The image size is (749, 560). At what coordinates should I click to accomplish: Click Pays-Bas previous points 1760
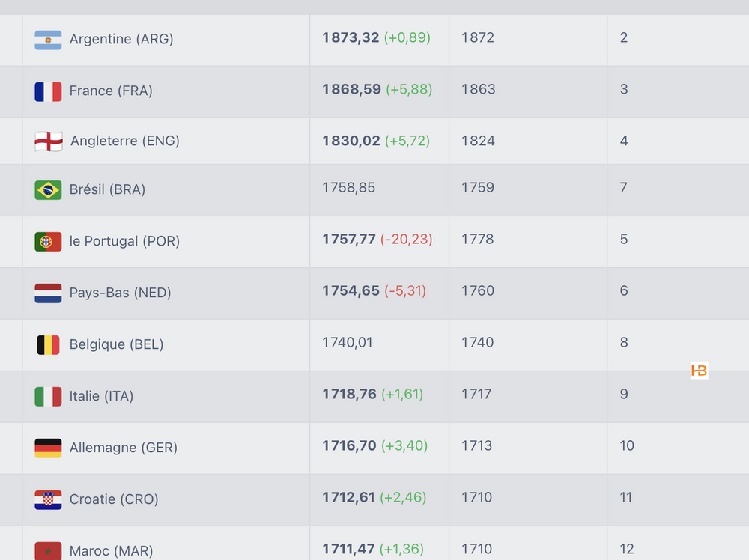tap(478, 290)
